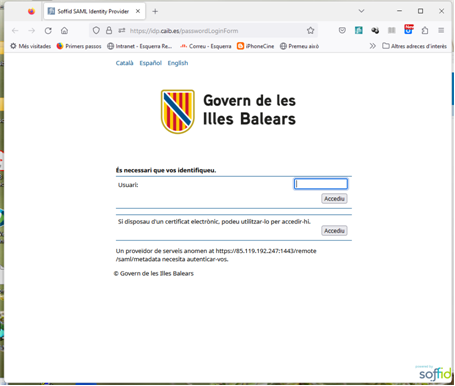Bookmark this page with the star
Image resolution: width=455 pixels, height=386 pixels.
(310, 31)
